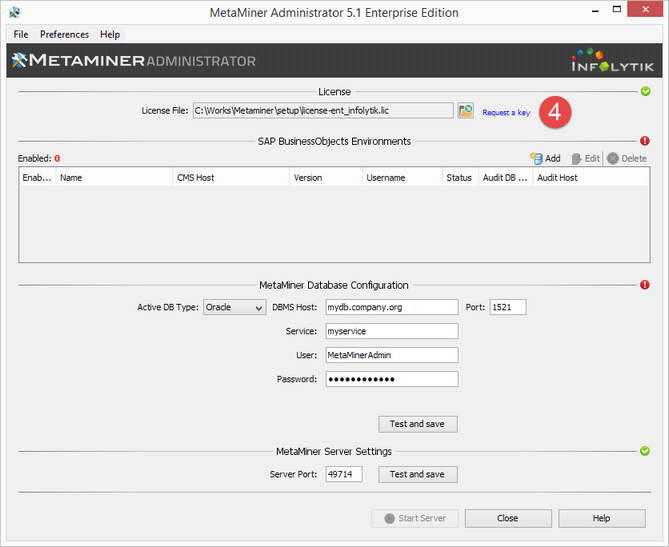The width and height of the screenshot is (669, 547).
Task: Click the green Server Settings check icon
Action: [x=645, y=451]
